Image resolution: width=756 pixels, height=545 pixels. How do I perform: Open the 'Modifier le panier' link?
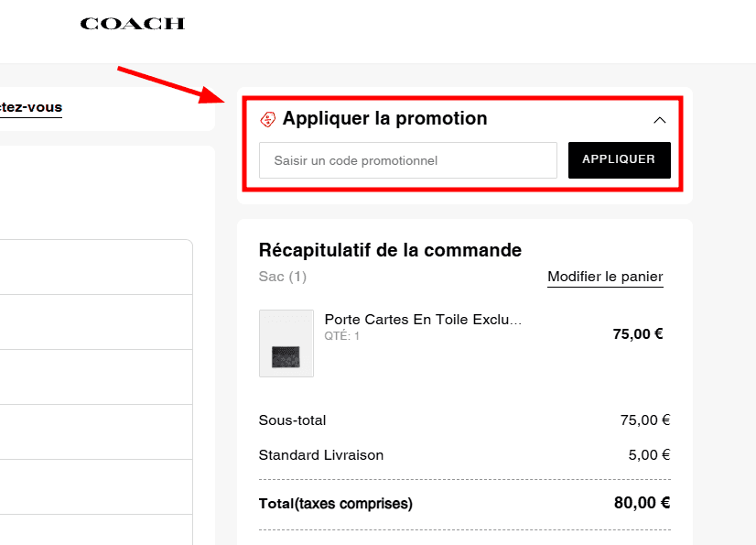(605, 277)
